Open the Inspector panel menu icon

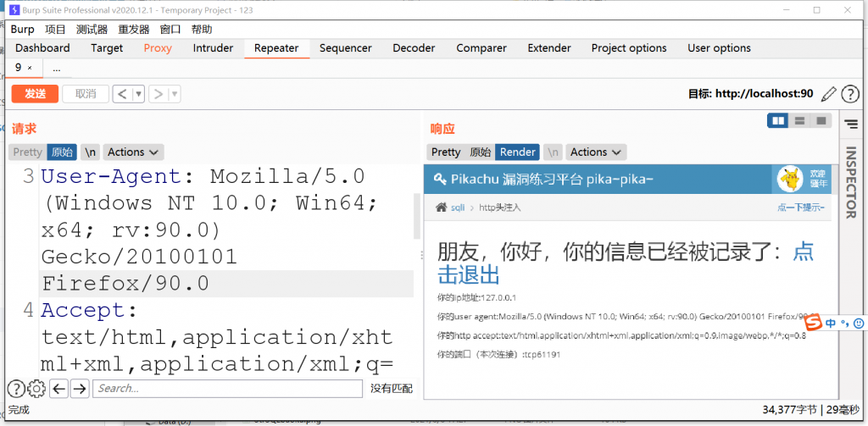(851, 124)
